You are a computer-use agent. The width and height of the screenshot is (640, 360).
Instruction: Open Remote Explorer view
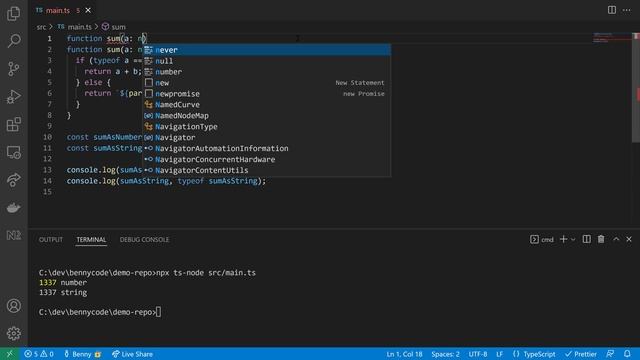point(13,152)
